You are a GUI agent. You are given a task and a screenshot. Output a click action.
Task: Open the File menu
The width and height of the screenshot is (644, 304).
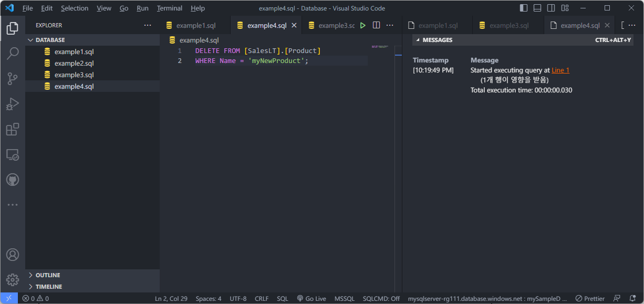[28, 8]
